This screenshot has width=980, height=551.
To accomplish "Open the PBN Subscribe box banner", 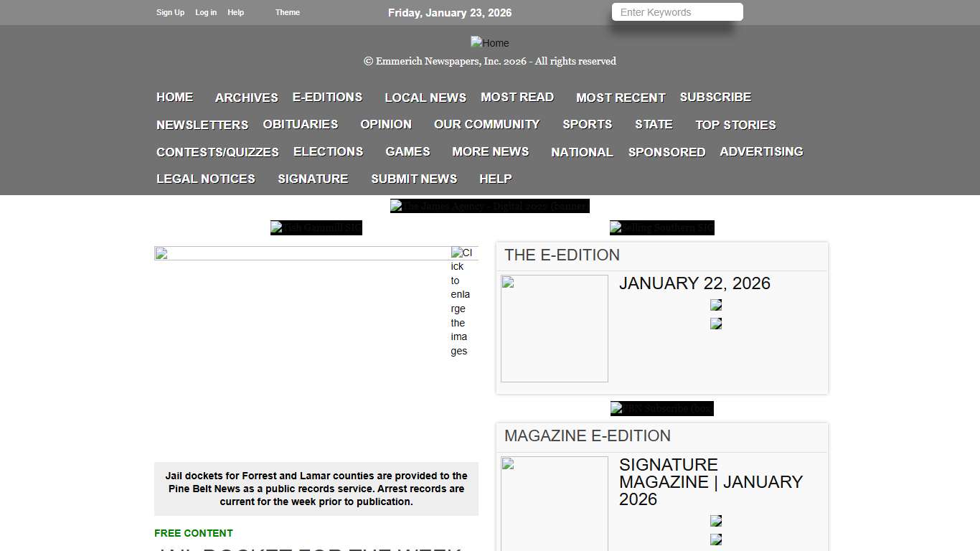I will tap(661, 408).
